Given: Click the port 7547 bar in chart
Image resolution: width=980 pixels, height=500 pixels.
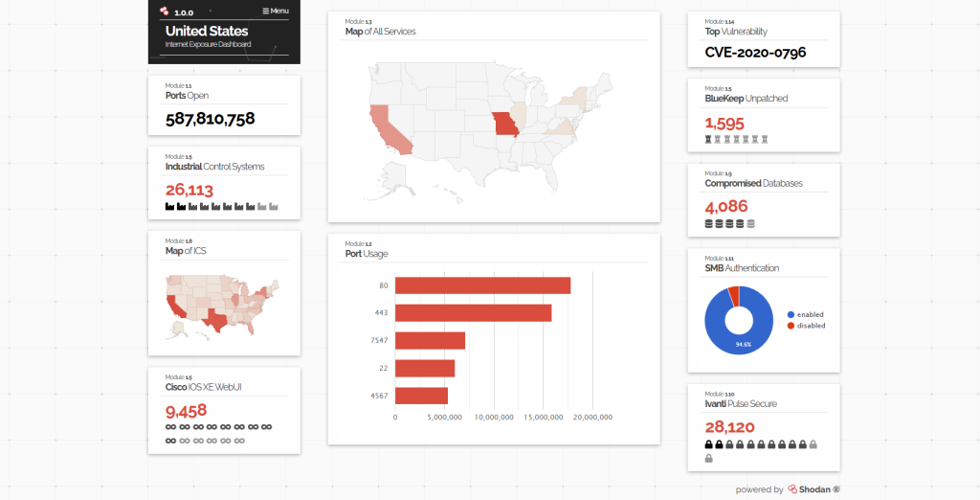Looking at the screenshot, I should coord(430,341).
